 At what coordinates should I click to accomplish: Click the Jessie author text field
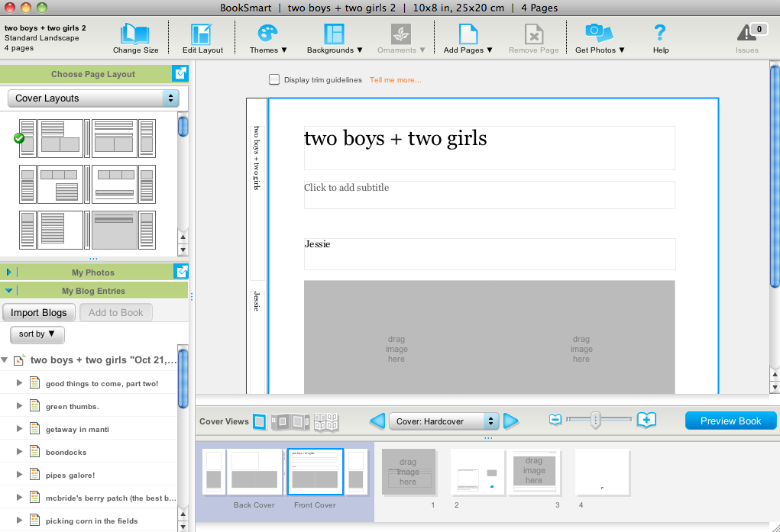pyautogui.click(x=490, y=254)
